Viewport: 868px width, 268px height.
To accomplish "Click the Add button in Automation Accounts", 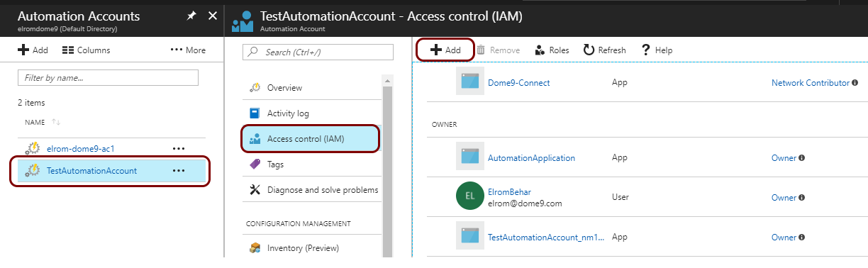I will (33, 50).
